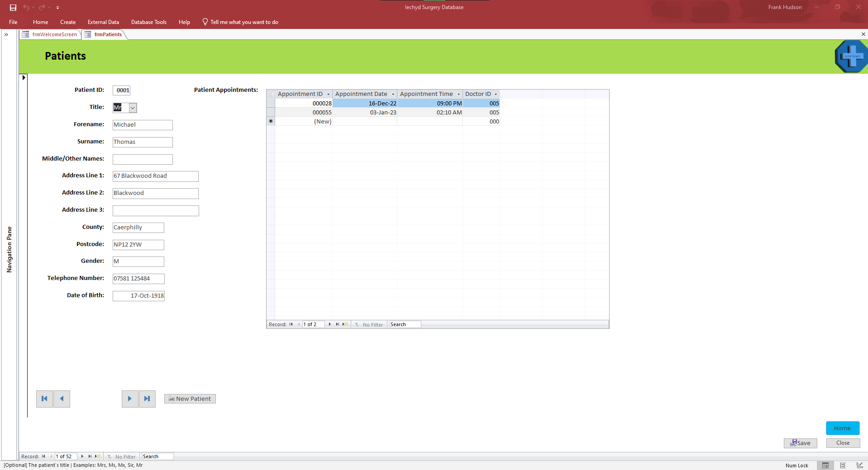Click the blue Home button
This screenshot has height=470, width=868.
(x=842, y=428)
